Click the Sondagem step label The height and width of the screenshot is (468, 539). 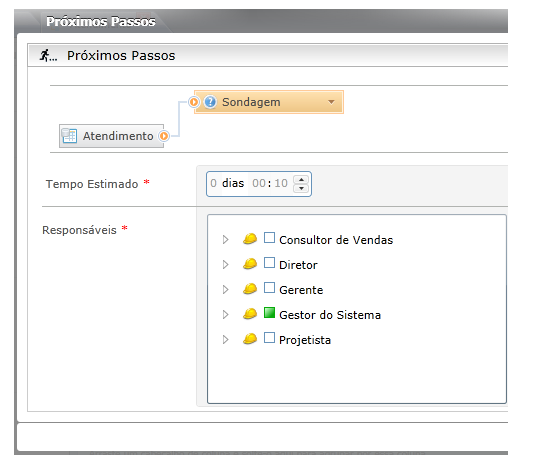tap(251, 102)
